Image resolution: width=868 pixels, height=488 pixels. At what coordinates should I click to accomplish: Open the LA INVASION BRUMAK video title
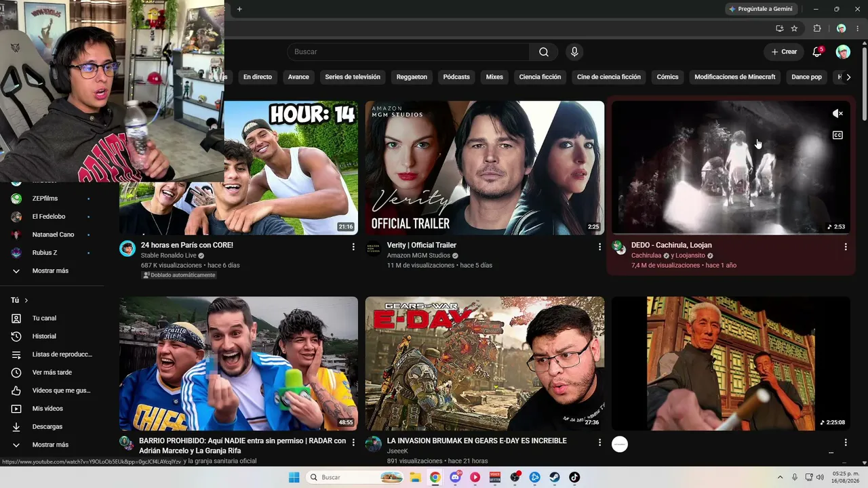pos(477,441)
